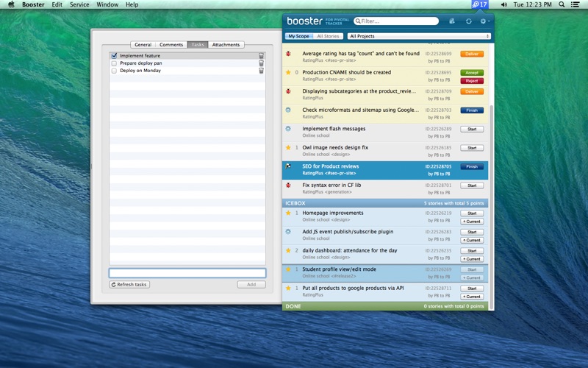
Task: Click Finish for Check microformats story
Action: click(x=472, y=110)
